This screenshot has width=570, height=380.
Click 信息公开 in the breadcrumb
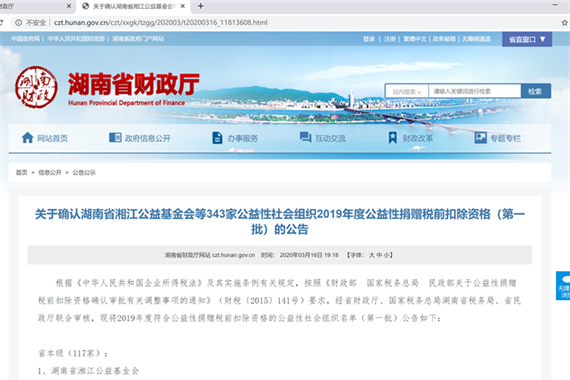click(x=50, y=172)
